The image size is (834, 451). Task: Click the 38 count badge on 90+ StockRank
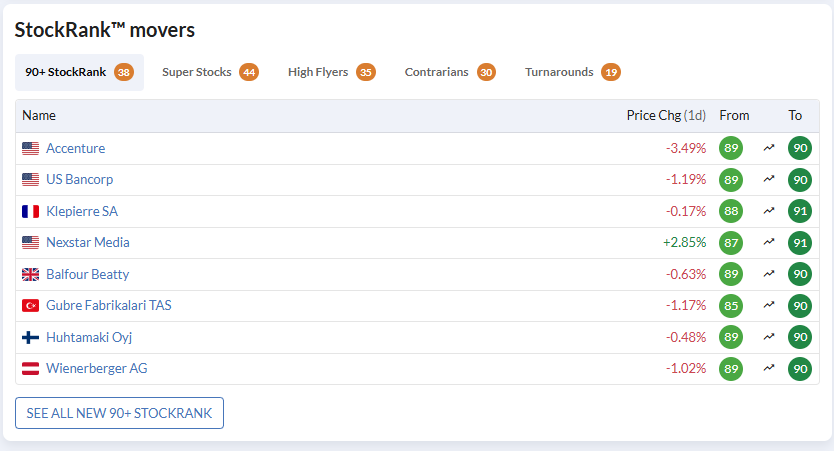coord(124,72)
